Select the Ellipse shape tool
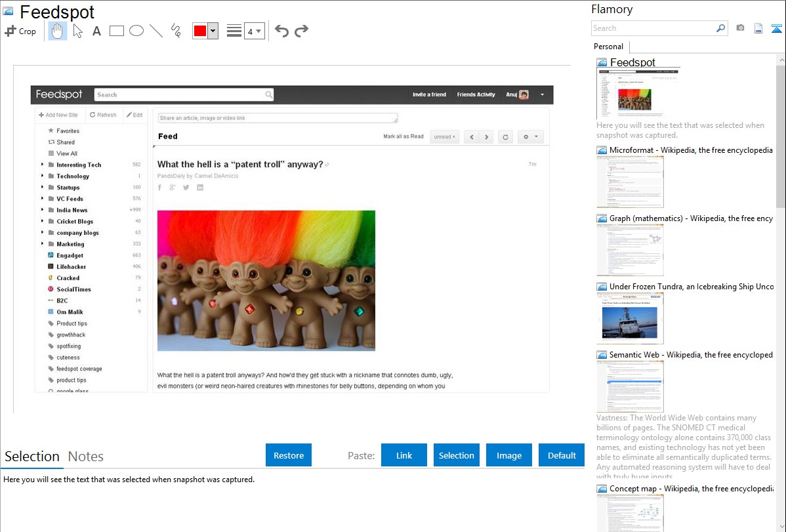This screenshot has height=532, width=786. click(136, 31)
